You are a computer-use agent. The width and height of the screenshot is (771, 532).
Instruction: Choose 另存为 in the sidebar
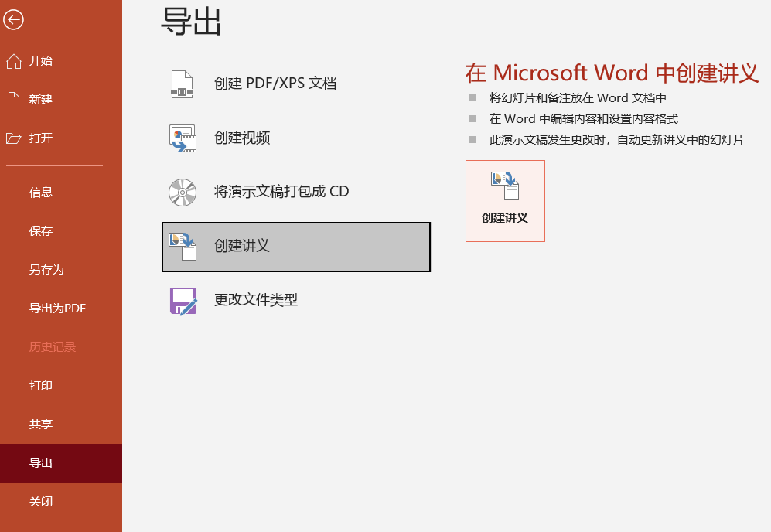(61, 269)
